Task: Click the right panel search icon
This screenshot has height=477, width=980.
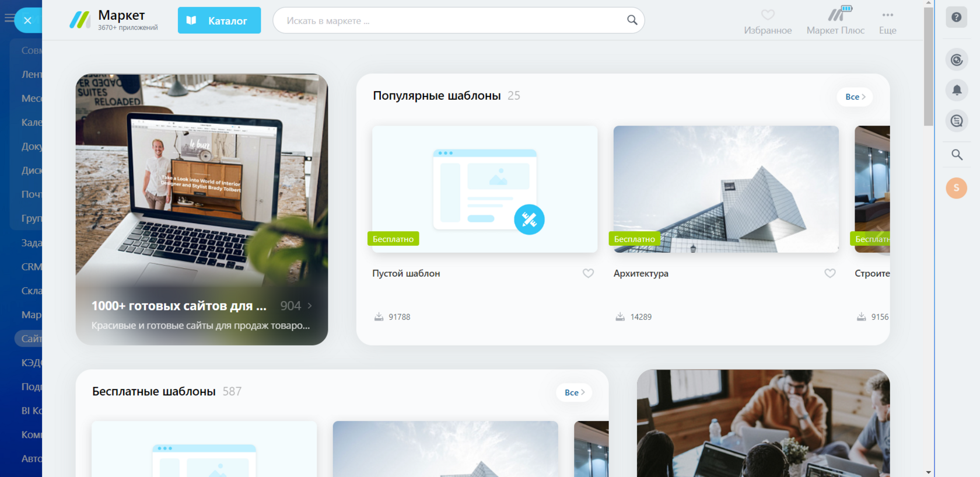Action: point(957,155)
